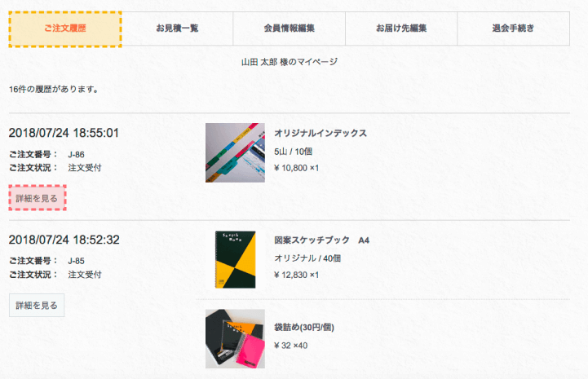Click the order number J-86

coord(77,154)
